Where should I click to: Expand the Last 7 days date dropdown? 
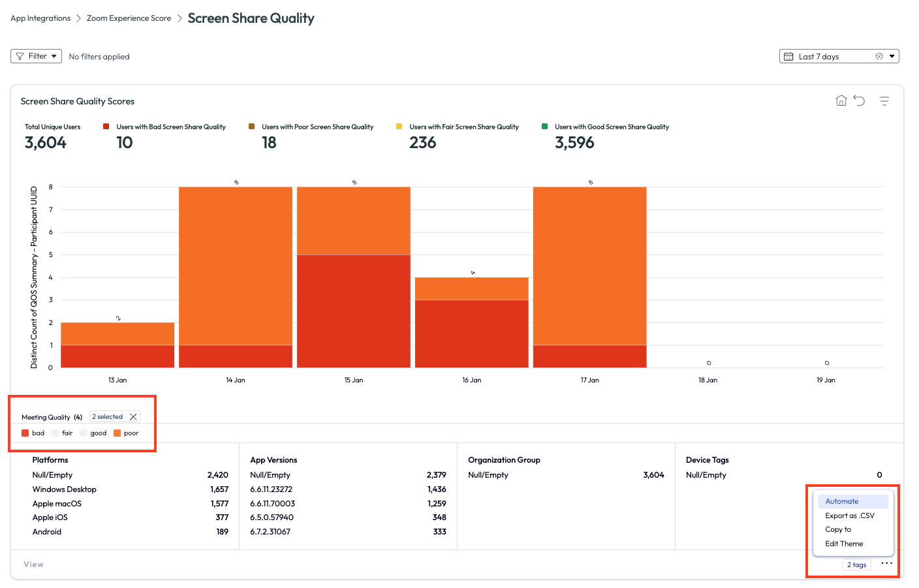tap(892, 57)
